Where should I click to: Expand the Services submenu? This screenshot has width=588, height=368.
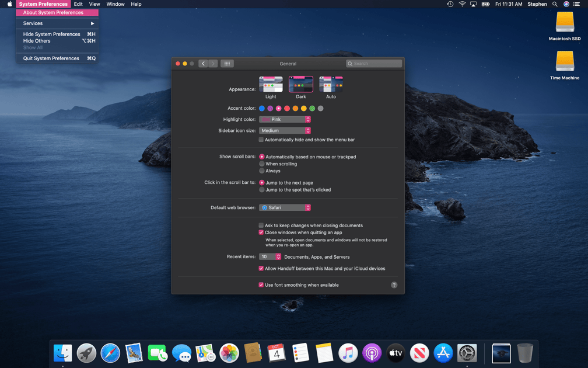57,23
